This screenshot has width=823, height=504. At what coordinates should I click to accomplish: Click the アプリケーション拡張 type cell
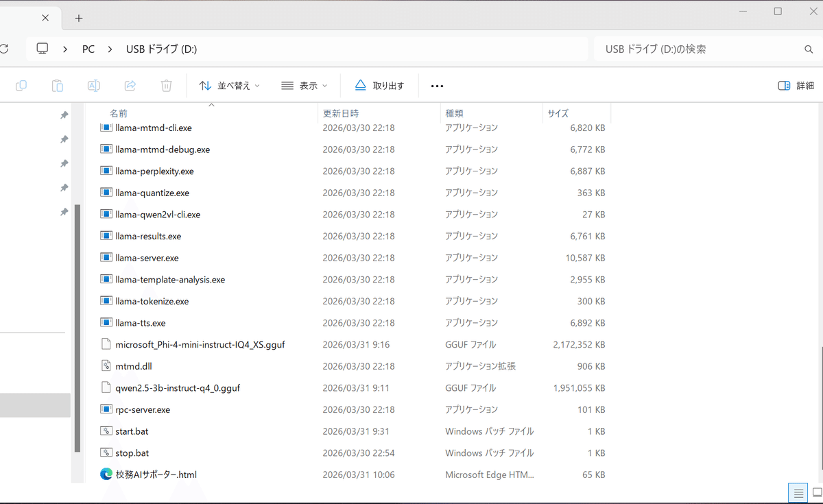pyautogui.click(x=480, y=366)
